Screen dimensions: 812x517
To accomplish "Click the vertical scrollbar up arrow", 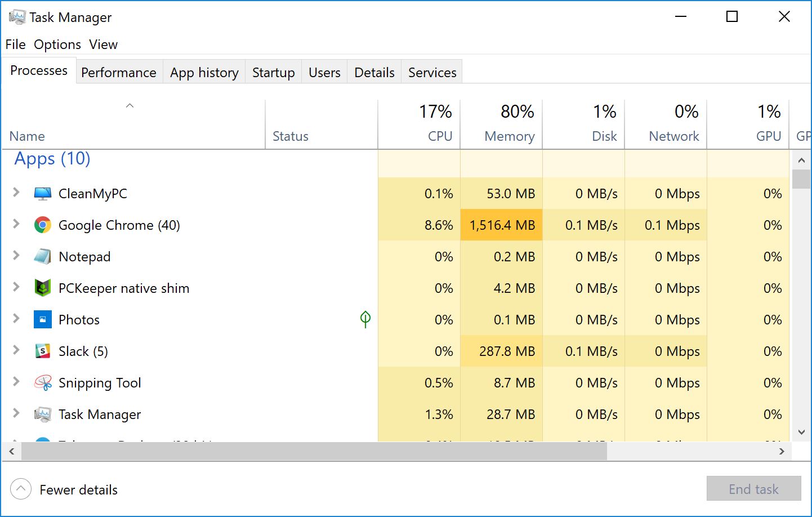I will (801, 161).
